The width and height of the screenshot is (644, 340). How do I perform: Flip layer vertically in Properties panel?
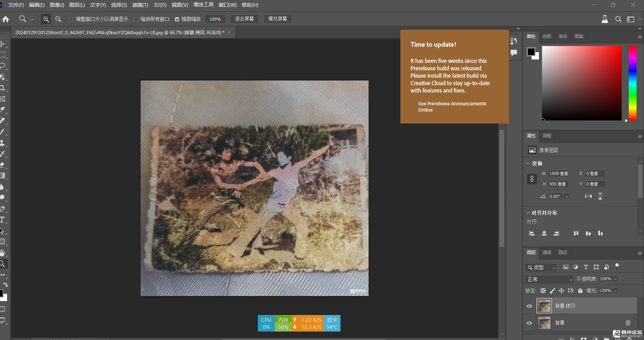(600, 196)
